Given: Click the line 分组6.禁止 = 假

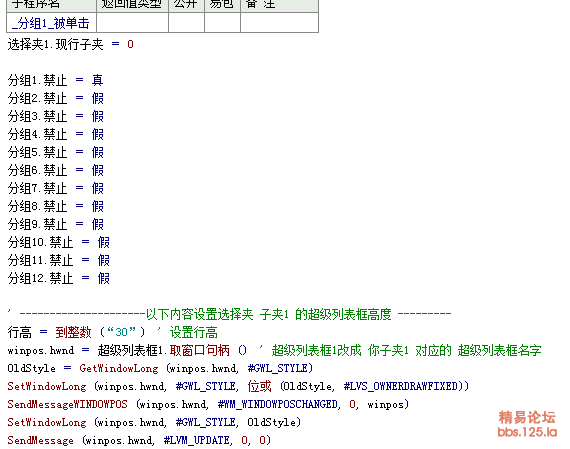Looking at the screenshot, I should point(56,170).
